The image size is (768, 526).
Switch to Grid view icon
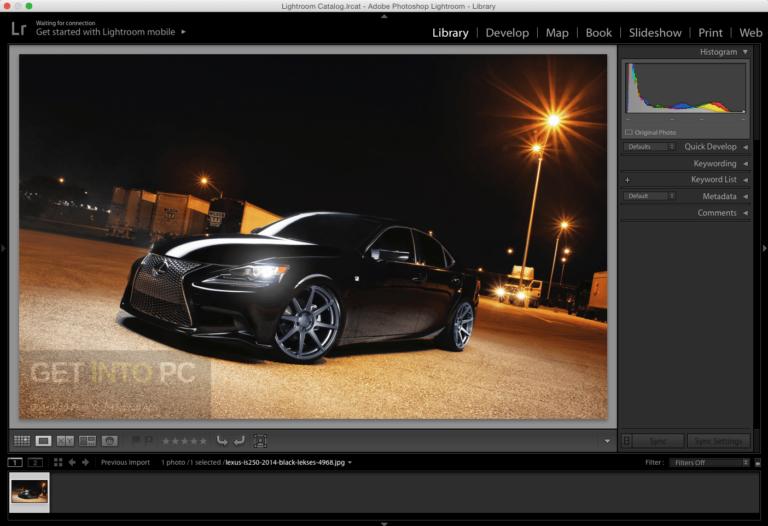[x=22, y=441]
